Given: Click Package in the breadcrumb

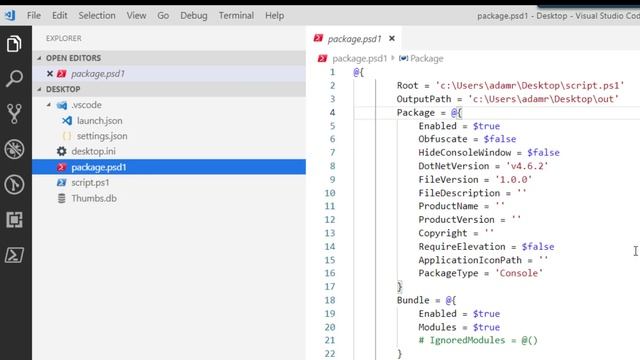Looking at the screenshot, I should tap(427, 58).
